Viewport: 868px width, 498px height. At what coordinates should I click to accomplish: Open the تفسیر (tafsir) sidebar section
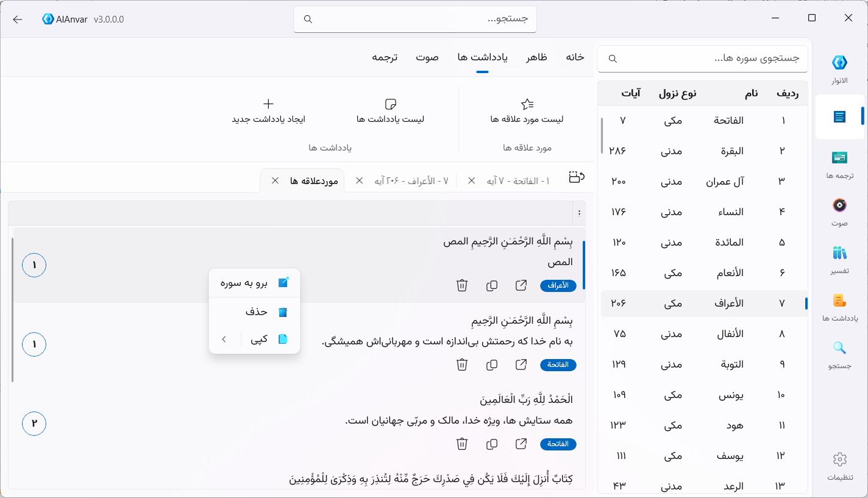click(x=839, y=258)
